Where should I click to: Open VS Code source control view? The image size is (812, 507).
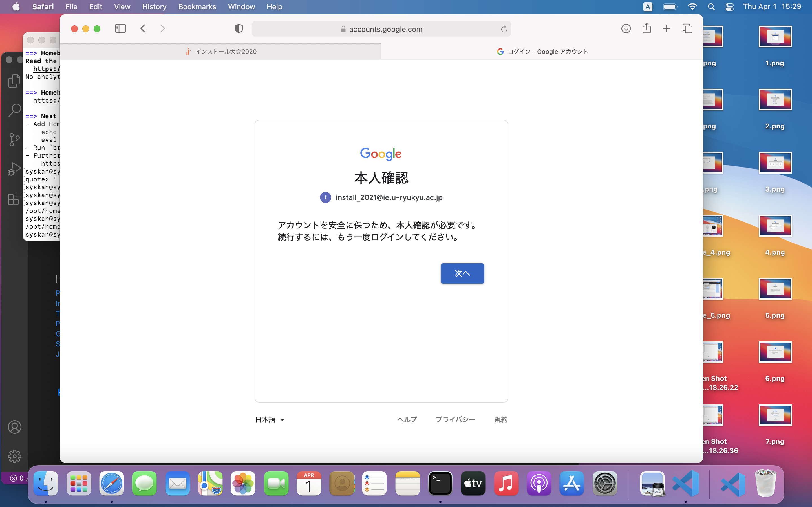coord(14,139)
